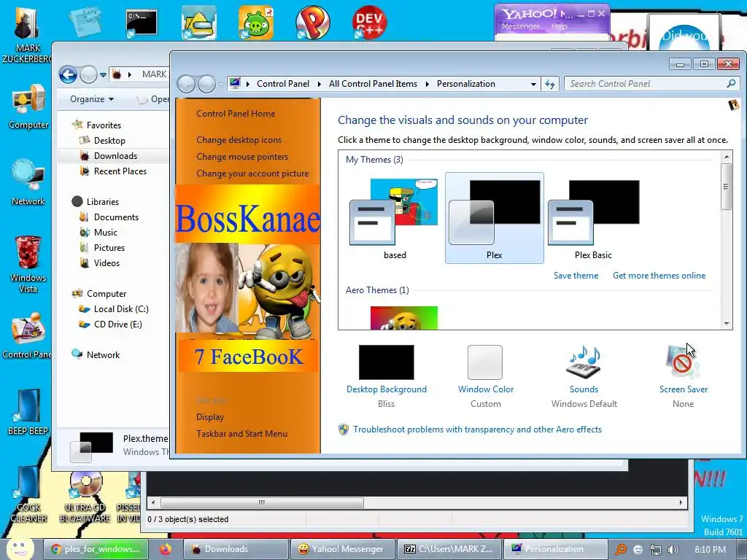
Task: Open Documents library in navigation pane
Action: 116,217
